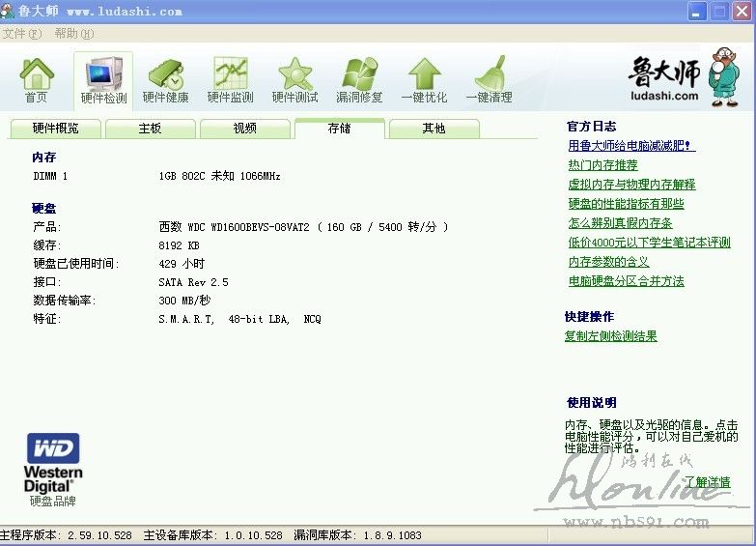Image resolution: width=756 pixels, height=546 pixels.
Task: Click transfer rate value 300 MB/秒
Action: 184,301
